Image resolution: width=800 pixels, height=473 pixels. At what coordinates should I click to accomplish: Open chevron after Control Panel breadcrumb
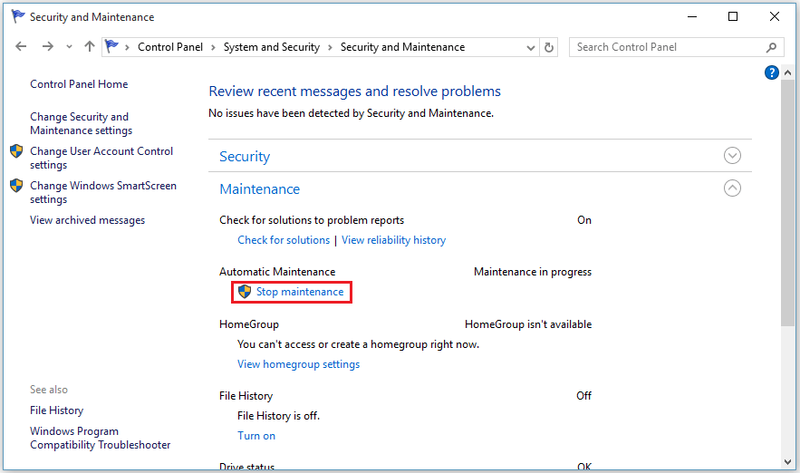(x=213, y=47)
